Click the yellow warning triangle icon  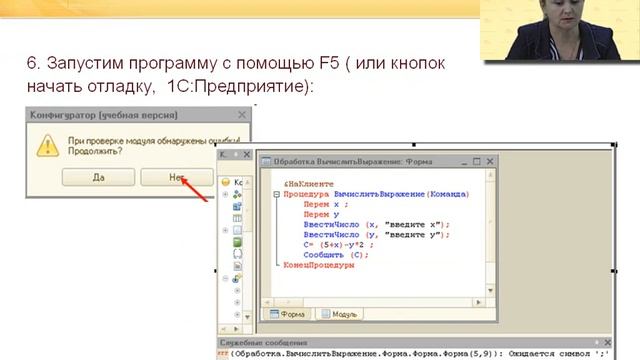point(48,146)
